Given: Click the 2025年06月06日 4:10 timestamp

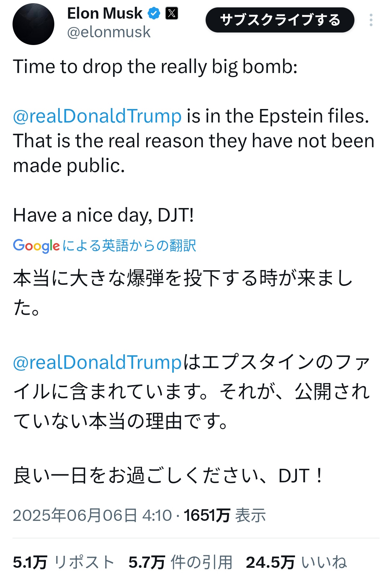Looking at the screenshot, I should (x=92, y=515).
